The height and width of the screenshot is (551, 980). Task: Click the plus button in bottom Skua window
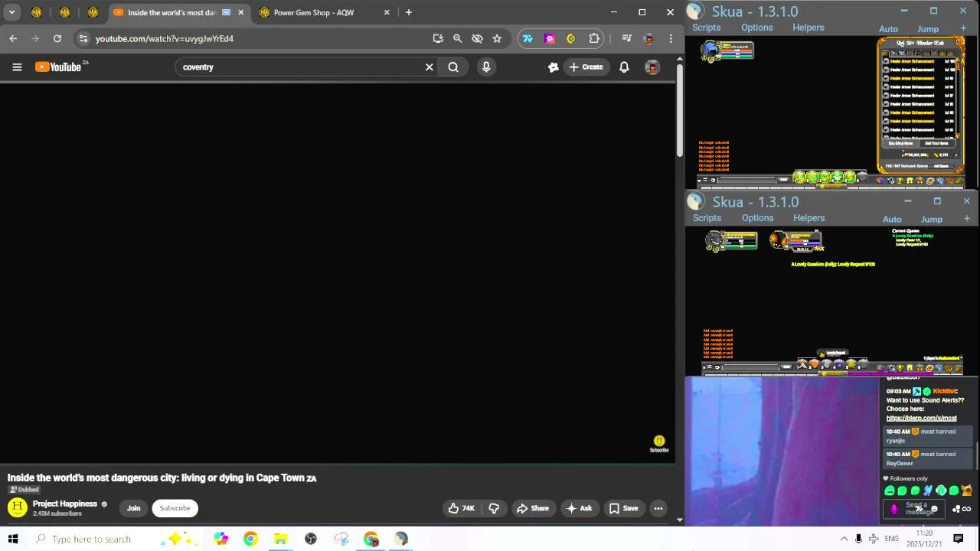(x=967, y=219)
